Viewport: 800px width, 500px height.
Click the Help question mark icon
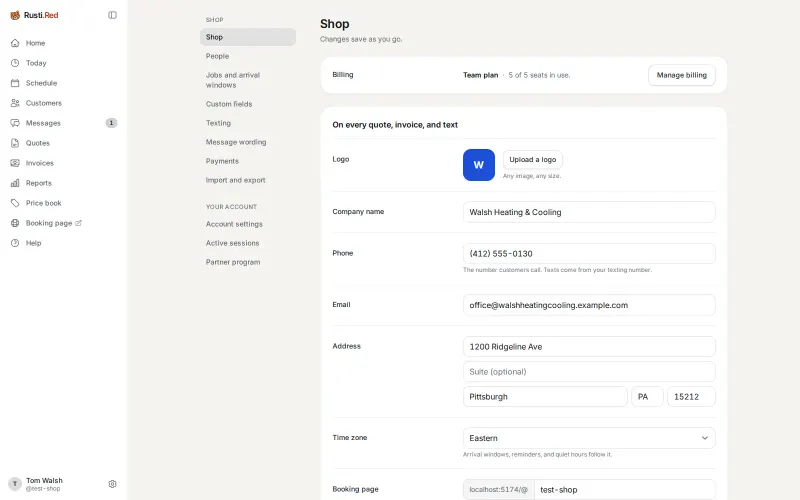[x=15, y=243]
